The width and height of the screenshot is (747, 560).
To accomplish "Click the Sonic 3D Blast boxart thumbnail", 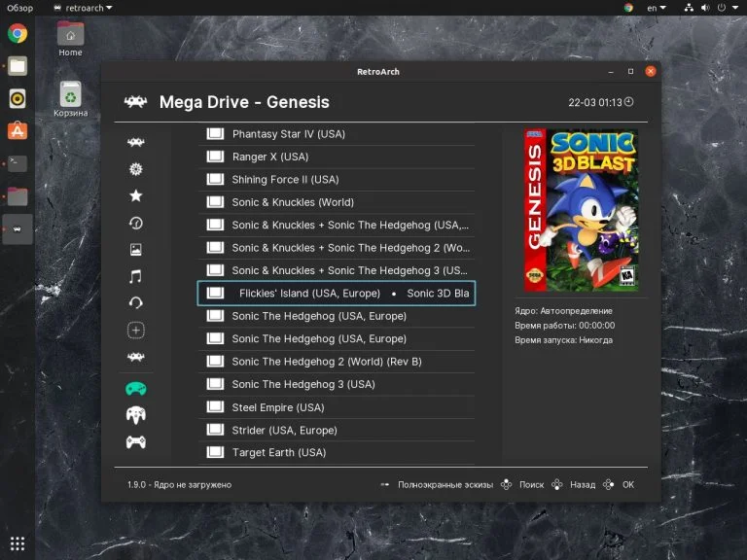I will tap(581, 210).
